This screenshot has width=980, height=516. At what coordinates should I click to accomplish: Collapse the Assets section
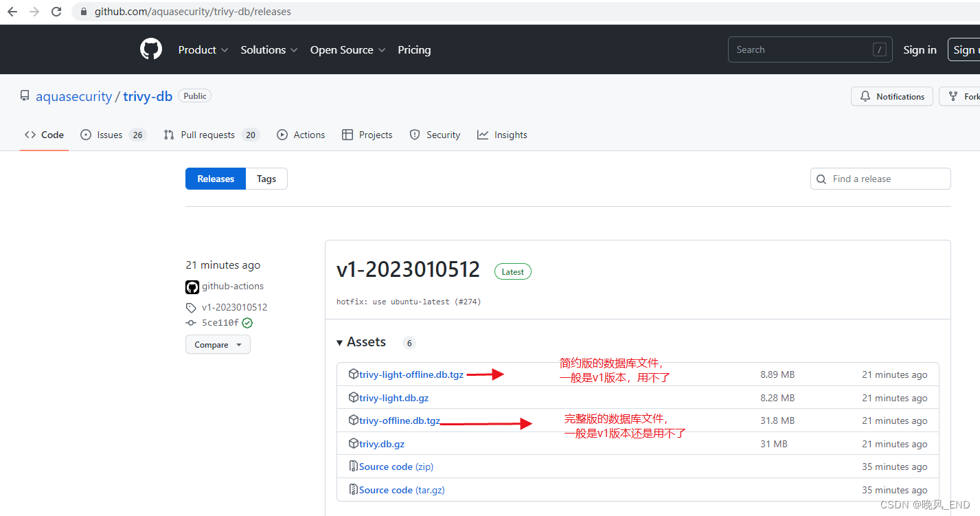361,342
